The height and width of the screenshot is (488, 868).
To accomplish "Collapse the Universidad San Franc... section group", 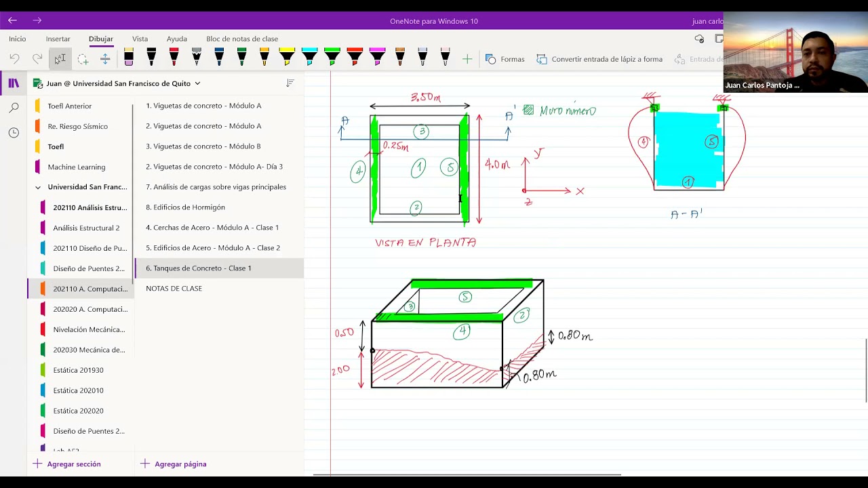I will tap(38, 187).
